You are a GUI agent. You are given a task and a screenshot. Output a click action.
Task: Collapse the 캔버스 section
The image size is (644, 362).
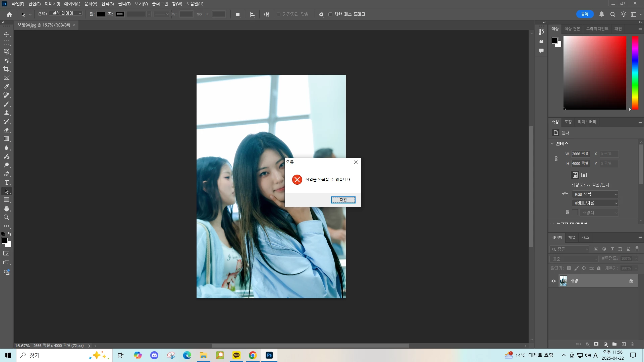pos(552,143)
